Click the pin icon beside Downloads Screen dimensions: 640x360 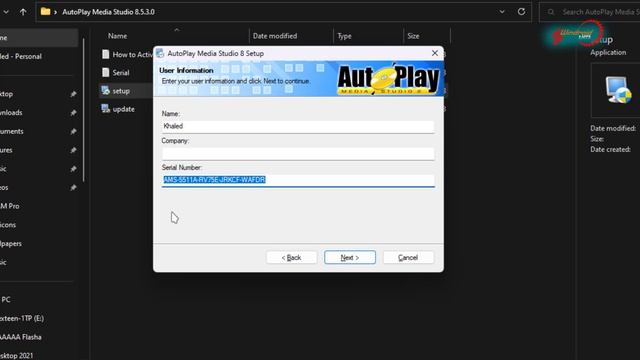73,113
